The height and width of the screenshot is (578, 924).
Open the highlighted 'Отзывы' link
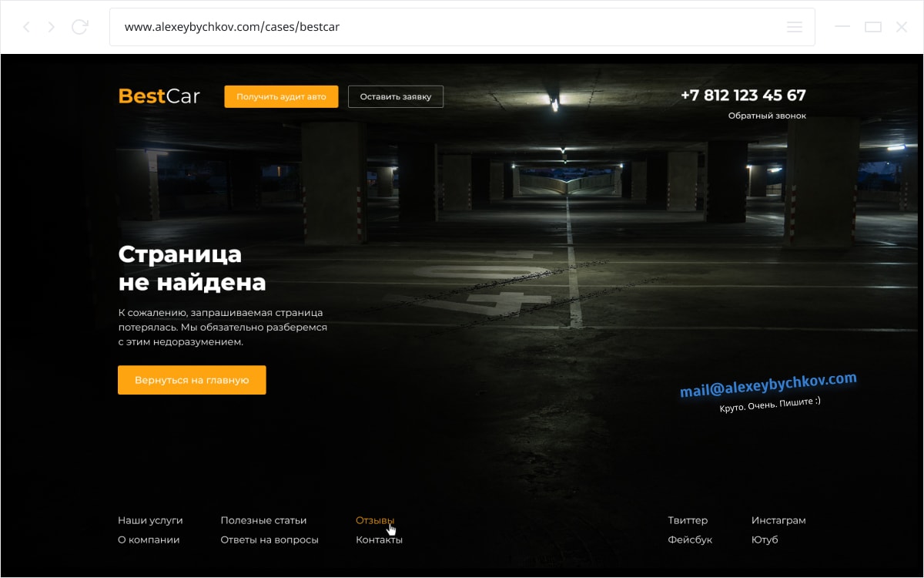[x=374, y=520]
